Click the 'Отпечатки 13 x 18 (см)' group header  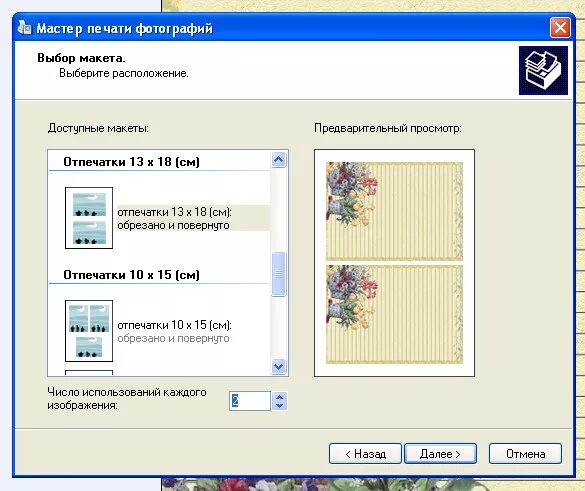click(131, 162)
